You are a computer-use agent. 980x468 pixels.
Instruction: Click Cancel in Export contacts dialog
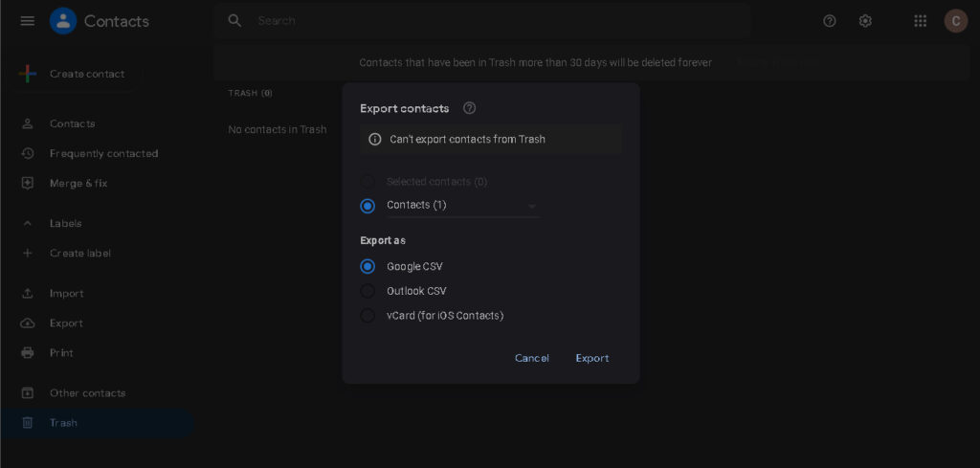click(532, 358)
